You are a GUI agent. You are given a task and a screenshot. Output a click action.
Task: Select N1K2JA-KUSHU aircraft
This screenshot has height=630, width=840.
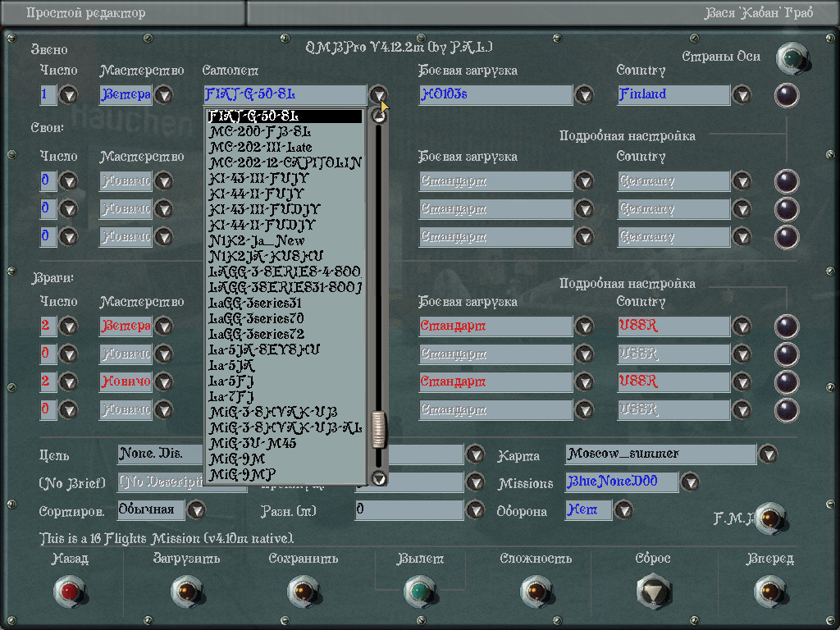[285, 256]
